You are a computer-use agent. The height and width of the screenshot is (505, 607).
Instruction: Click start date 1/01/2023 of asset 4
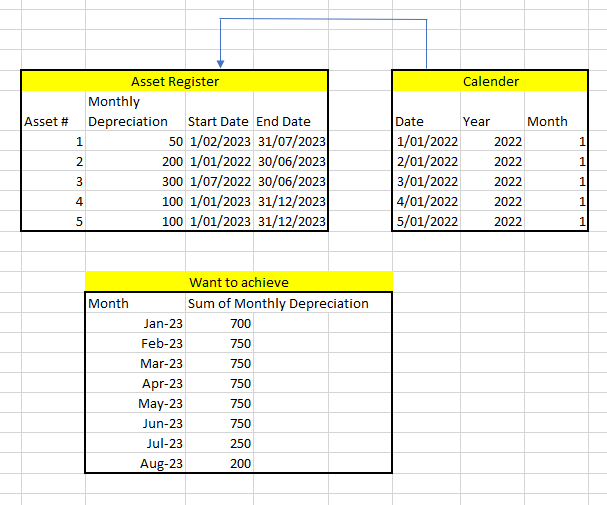click(219, 202)
